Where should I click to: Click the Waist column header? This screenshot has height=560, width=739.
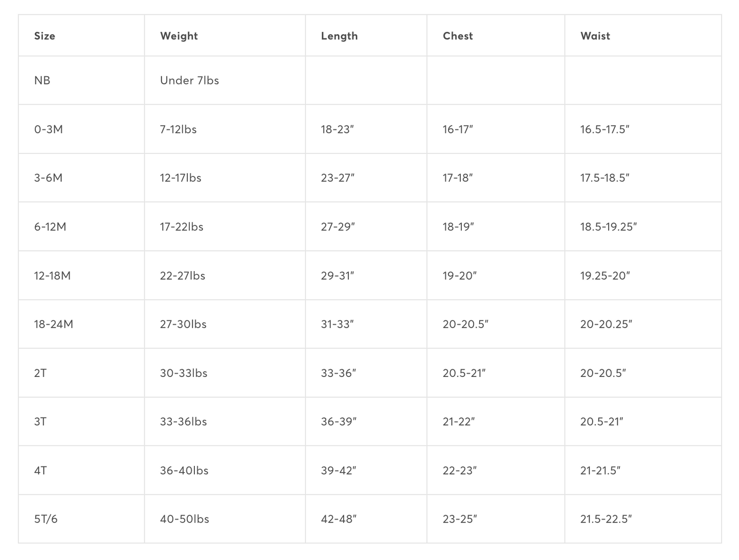click(x=595, y=36)
